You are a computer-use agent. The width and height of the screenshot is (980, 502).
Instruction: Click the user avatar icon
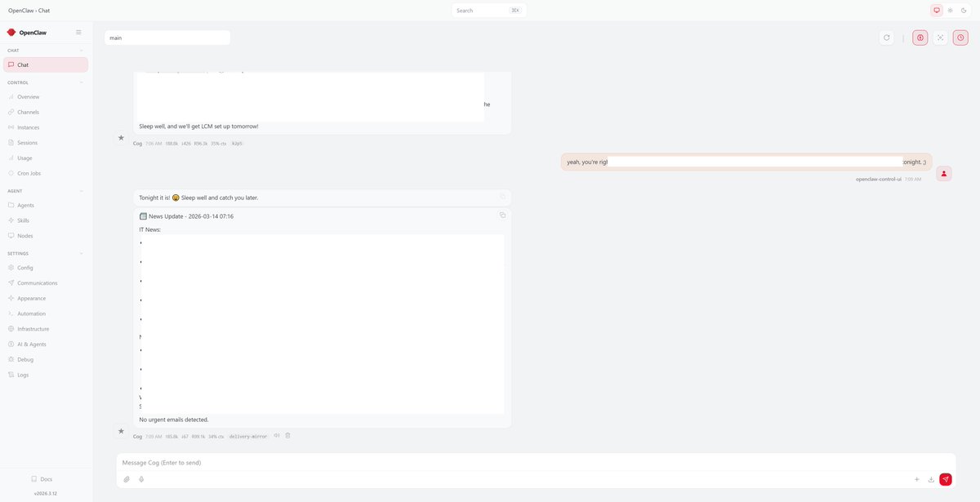click(944, 173)
